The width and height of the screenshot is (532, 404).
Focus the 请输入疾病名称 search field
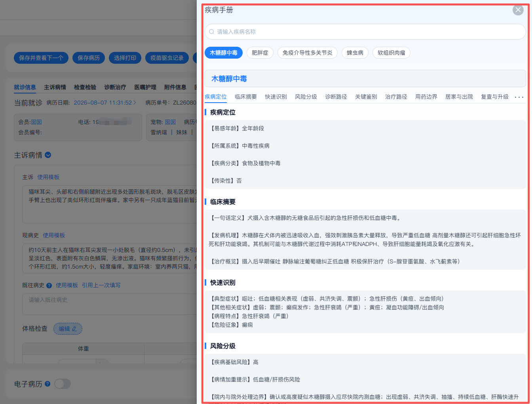pyautogui.click(x=365, y=32)
